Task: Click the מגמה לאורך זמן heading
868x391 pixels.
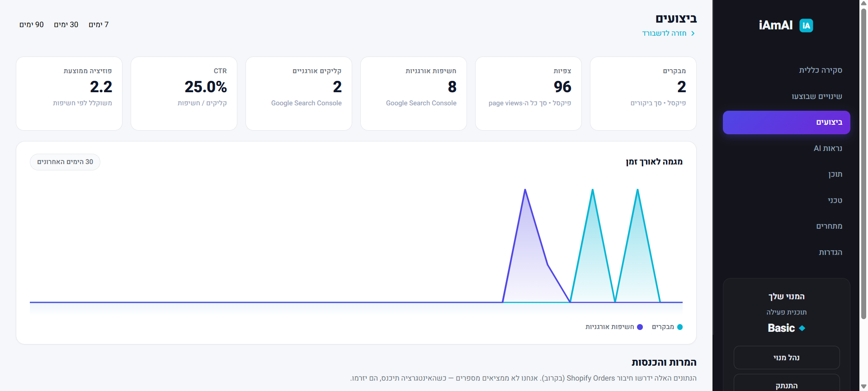Action: tap(654, 162)
